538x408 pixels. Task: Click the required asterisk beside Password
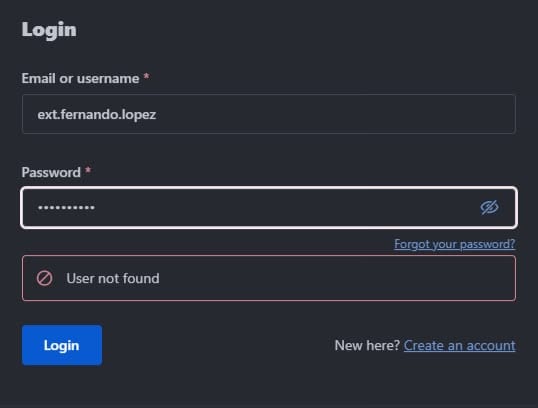tap(88, 170)
